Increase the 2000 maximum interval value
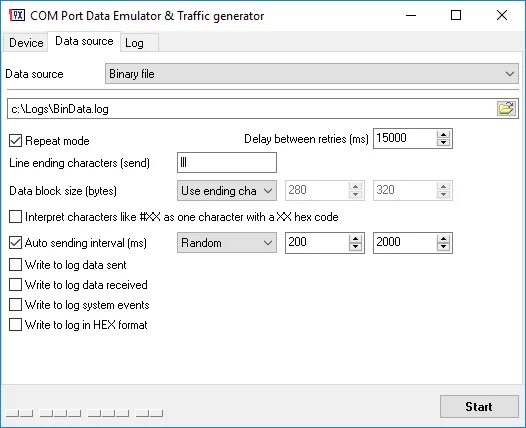The image size is (526, 428). [x=443, y=239]
